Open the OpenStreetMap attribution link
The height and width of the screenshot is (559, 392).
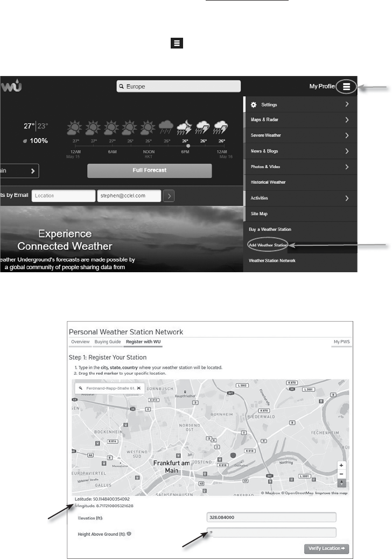(298, 493)
